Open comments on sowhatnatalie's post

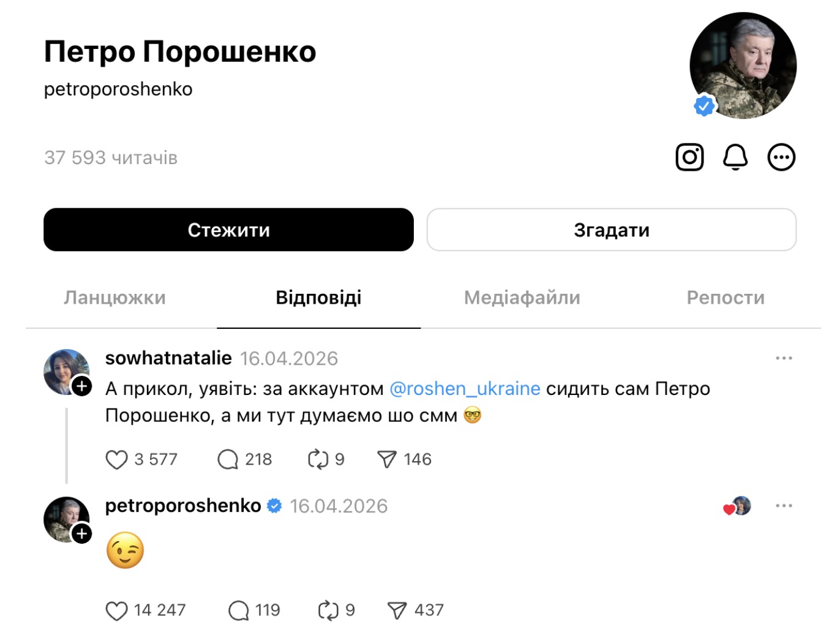(228, 459)
